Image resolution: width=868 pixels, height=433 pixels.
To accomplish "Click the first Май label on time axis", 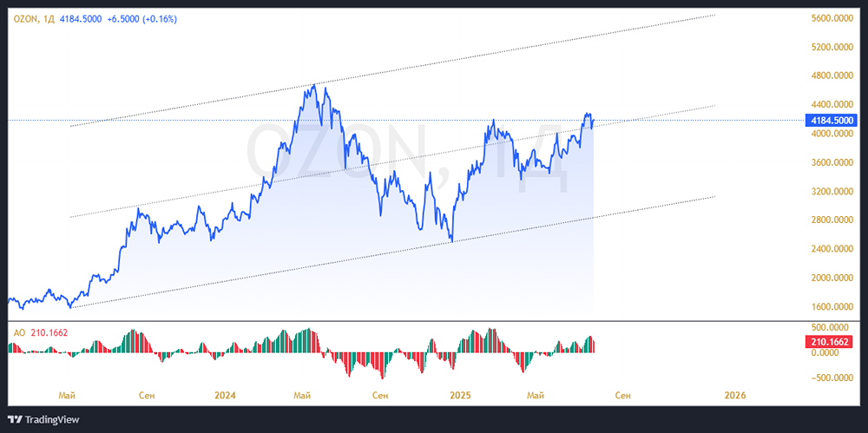I will pyautogui.click(x=67, y=396).
